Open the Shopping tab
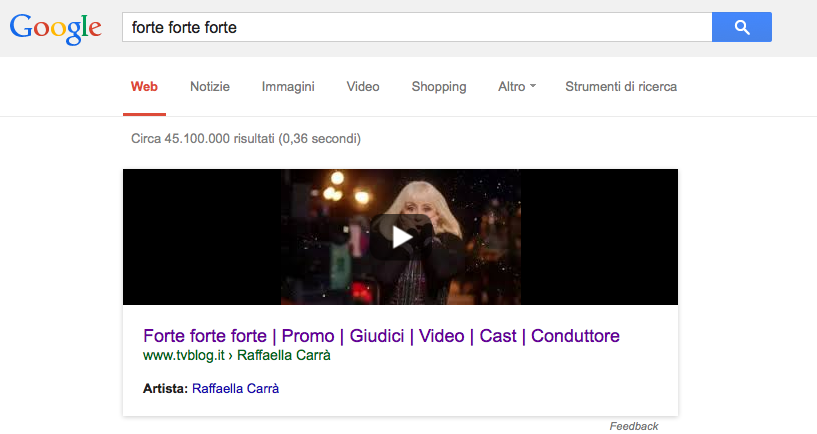The image size is (817, 434). click(x=439, y=86)
